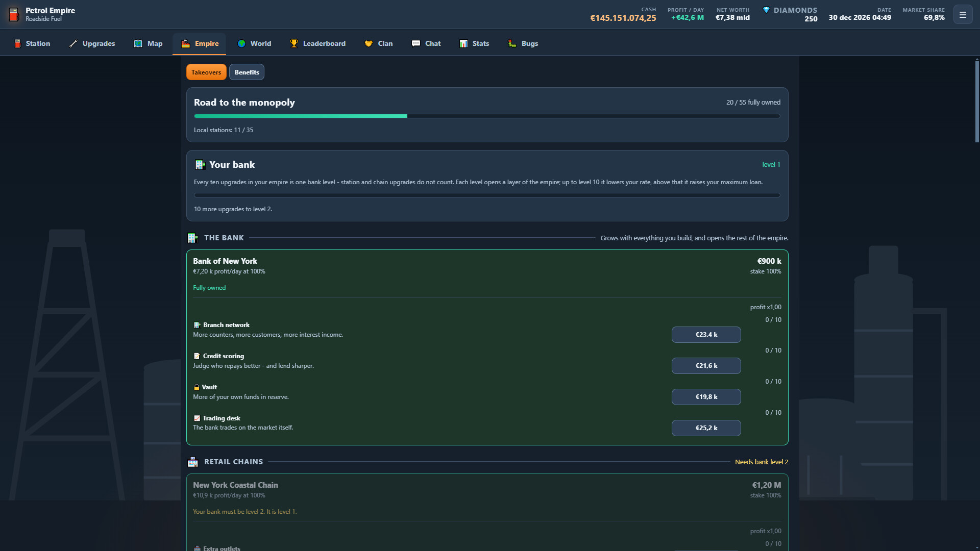Click the 'level 1' bank label

point(771,164)
